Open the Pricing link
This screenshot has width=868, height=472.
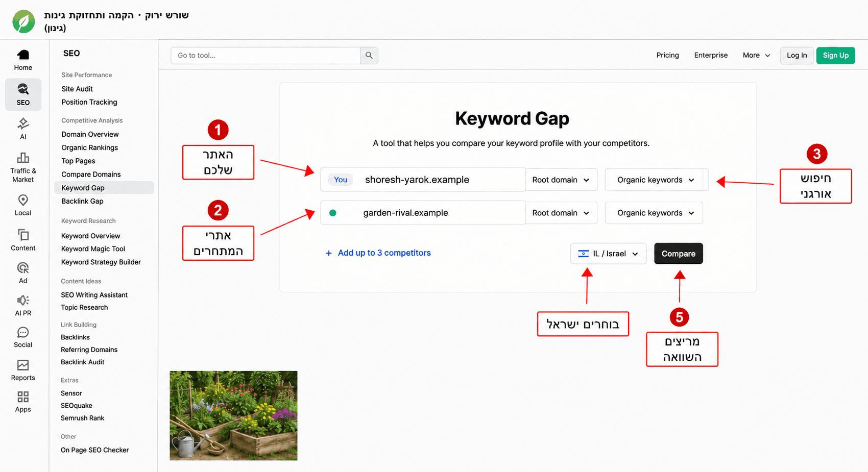point(668,55)
